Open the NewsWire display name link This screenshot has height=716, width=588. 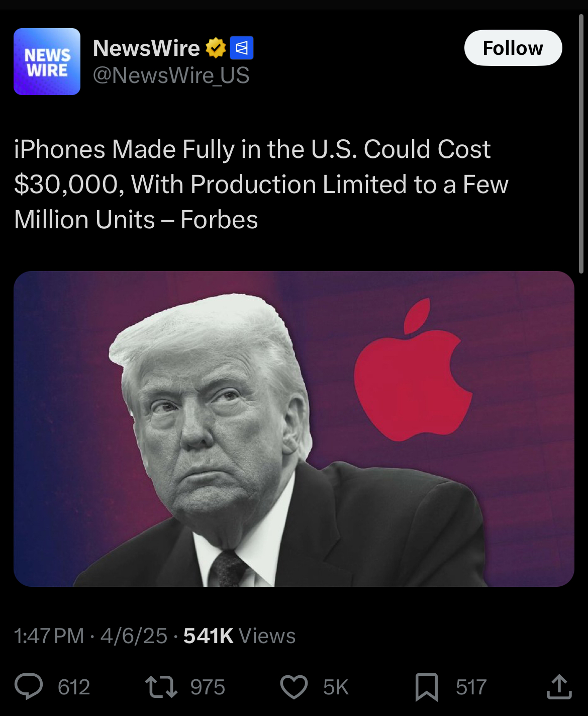pos(147,48)
